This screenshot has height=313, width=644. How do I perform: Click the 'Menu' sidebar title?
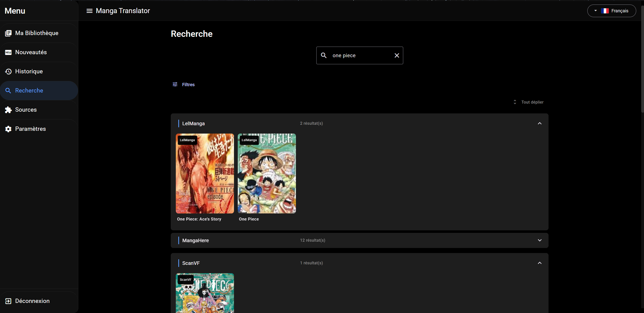pyautogui.click(x=15, y=11)
